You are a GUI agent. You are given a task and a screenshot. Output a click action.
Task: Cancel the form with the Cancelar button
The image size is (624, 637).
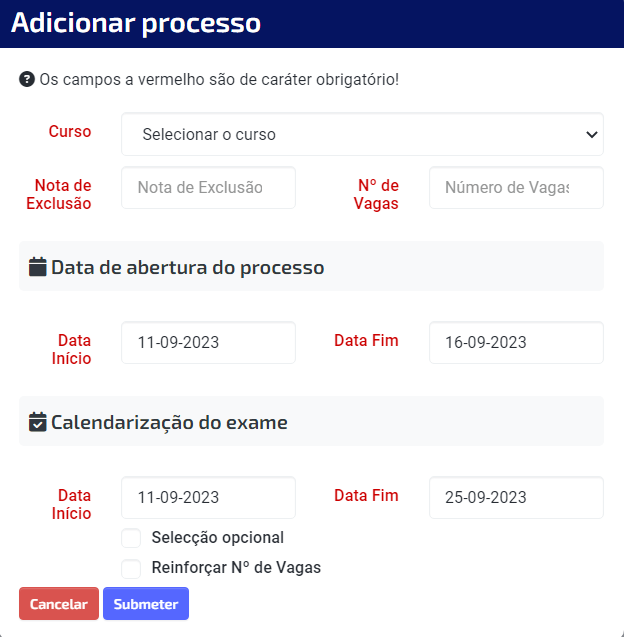point(59,603)
